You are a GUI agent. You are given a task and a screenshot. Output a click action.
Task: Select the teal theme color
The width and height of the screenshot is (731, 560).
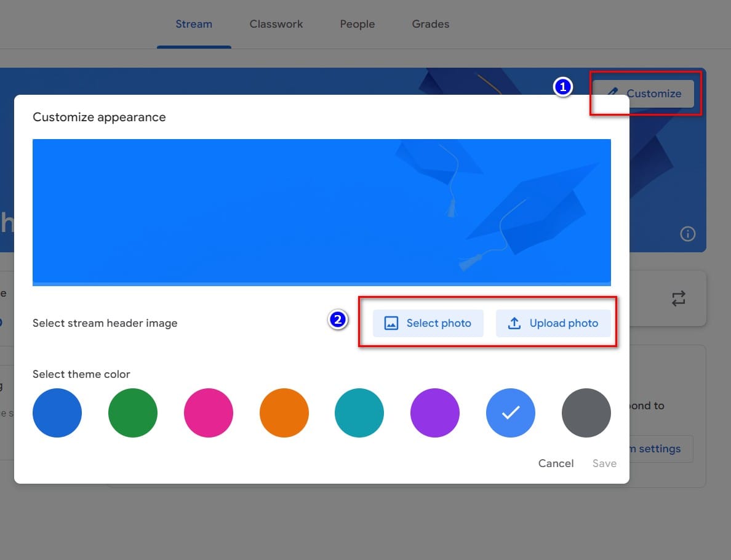click(359, 413)
